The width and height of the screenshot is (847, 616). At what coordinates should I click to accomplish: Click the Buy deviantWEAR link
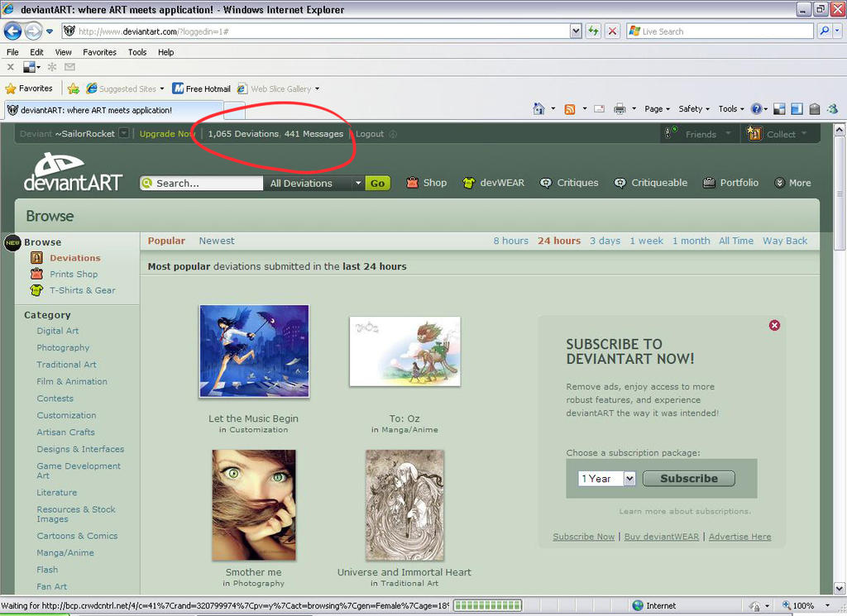point(662,536)
